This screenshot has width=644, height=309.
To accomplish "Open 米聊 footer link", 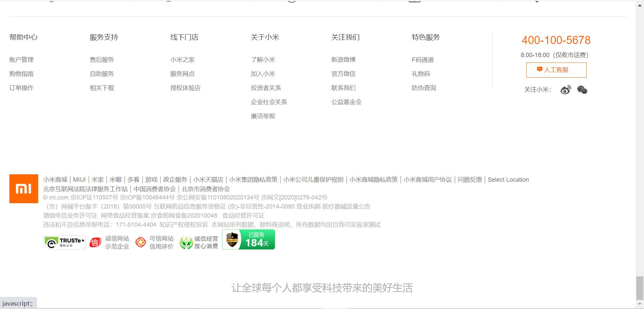I will tap(116, 180).
